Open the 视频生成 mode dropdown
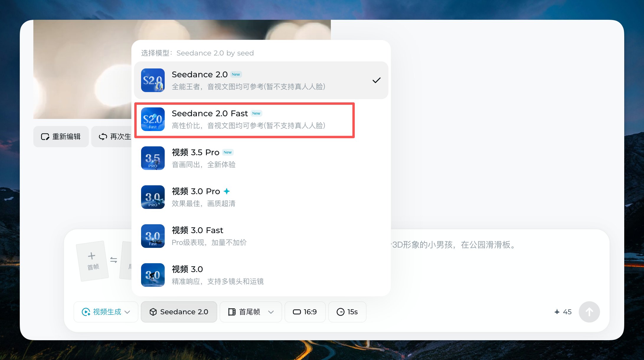The image size is (644, 360). tap(106, 312)
